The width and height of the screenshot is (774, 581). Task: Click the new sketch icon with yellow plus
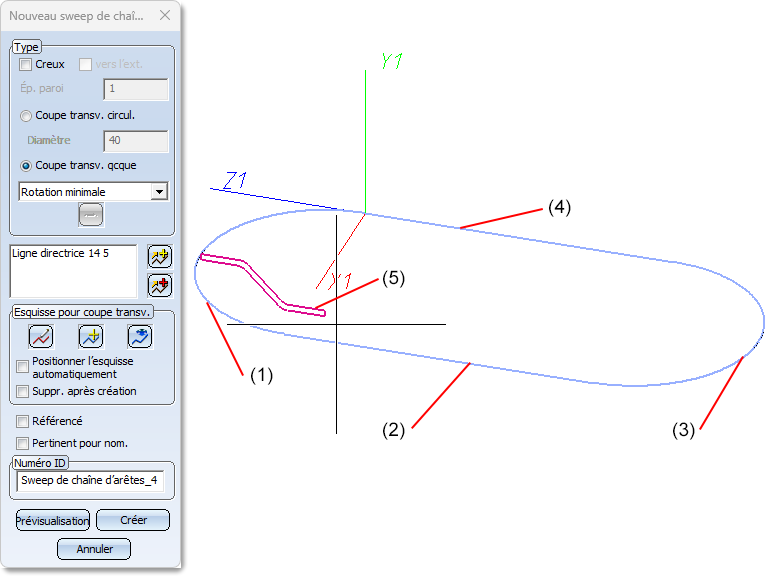[x=91, y=337]
